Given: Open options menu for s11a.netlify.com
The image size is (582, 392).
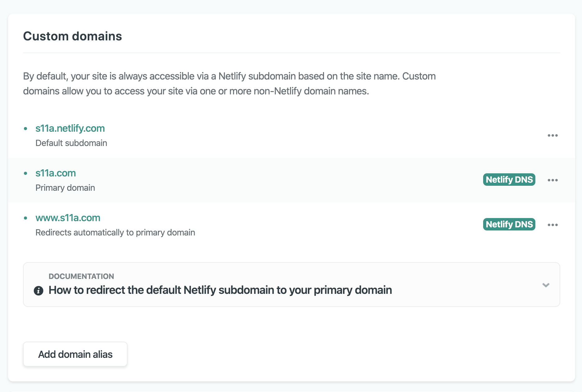Looking at the screenshot, I should point(552,135).
